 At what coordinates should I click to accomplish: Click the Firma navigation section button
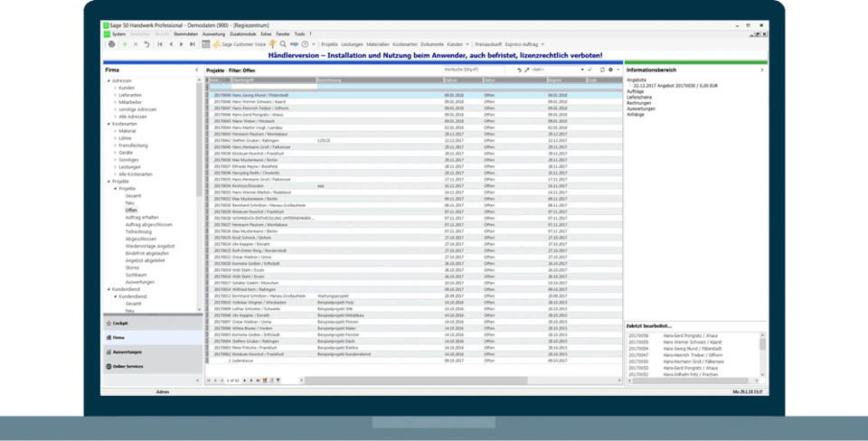click(x=153, y=338)
